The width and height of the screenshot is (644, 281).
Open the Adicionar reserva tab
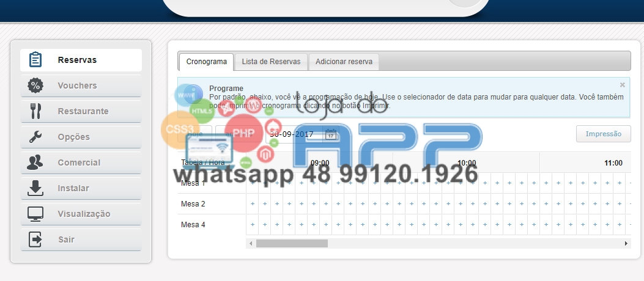click(344, 62)
